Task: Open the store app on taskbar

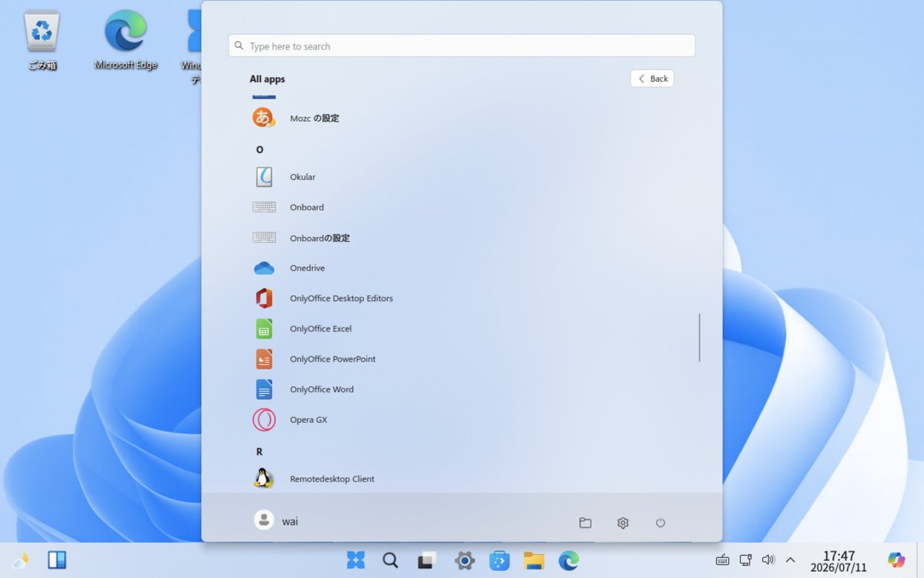Action: click(500, 560)
